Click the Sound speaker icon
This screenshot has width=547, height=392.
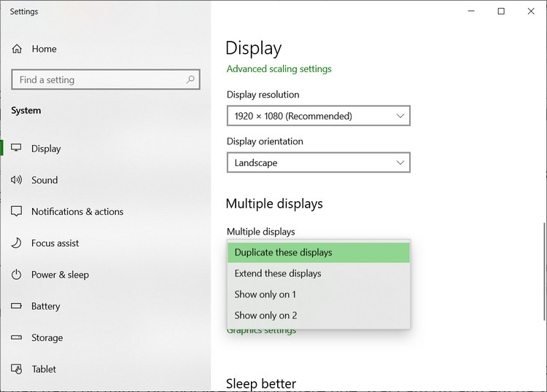click(16, 180)
